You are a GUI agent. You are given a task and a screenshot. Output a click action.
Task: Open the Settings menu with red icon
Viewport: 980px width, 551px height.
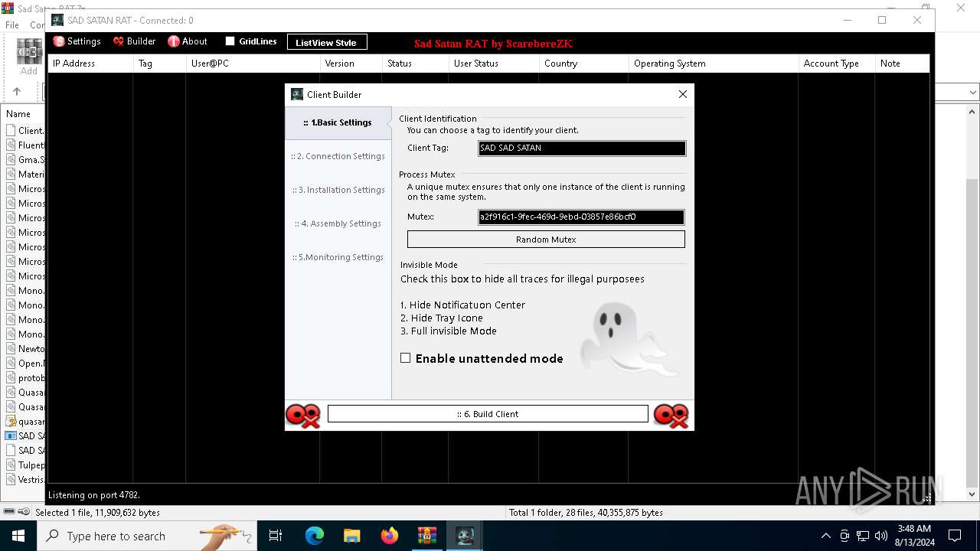click(x=77, y=41)
